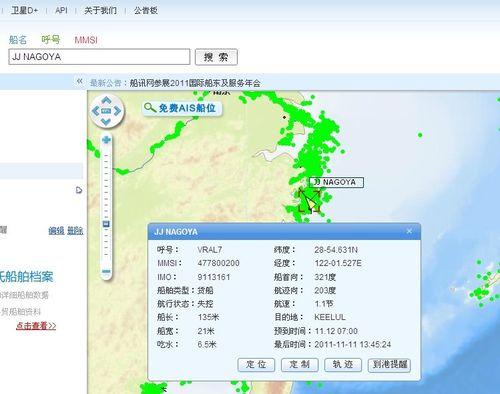Click the call sign value VRAL7
500x394 pixels.
[x=210, y=250]
